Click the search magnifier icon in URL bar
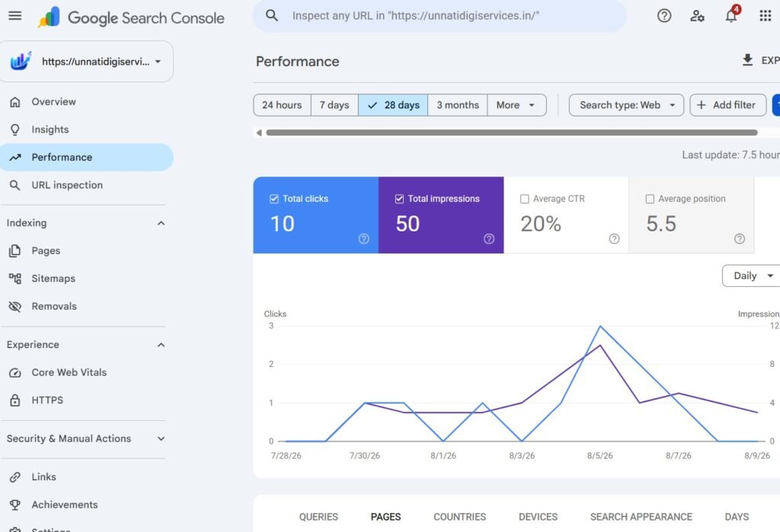 (272, 15)
